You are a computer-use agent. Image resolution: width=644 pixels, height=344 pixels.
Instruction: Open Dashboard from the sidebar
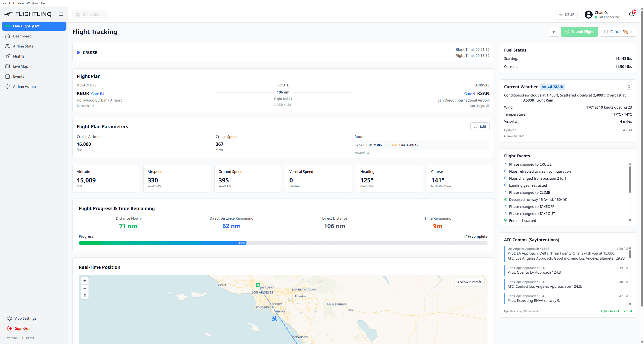(x=22, y=36)
